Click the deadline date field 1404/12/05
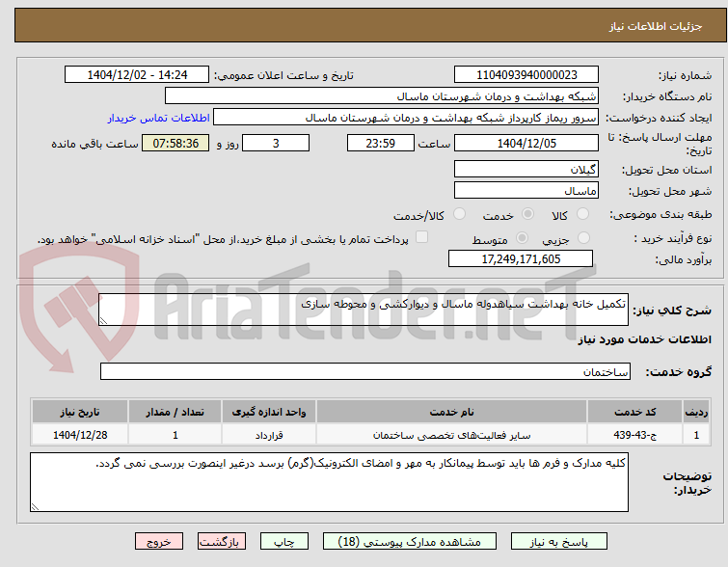Image resolution: width=728 pixels, height=567 pixels. [x=526, y=143]
